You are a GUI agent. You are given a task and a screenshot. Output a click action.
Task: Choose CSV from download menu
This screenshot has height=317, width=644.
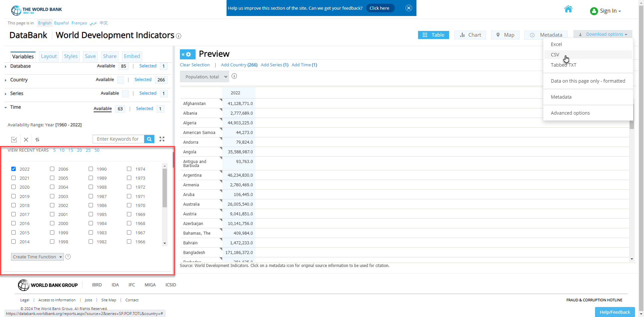(555, 55)
